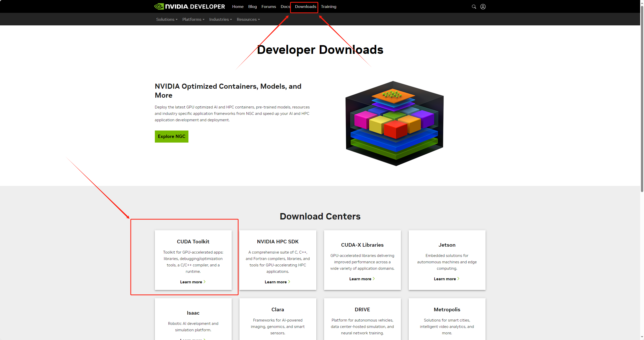Click 'Toolkit for GPU-accelerated apps' description
The height and width of the screenshot is (340, 644).
pyautogui.click(x=193, y=262)
